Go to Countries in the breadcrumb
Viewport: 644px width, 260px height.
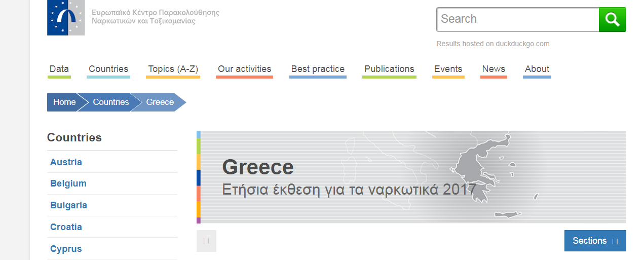click(x=110, y=102)
